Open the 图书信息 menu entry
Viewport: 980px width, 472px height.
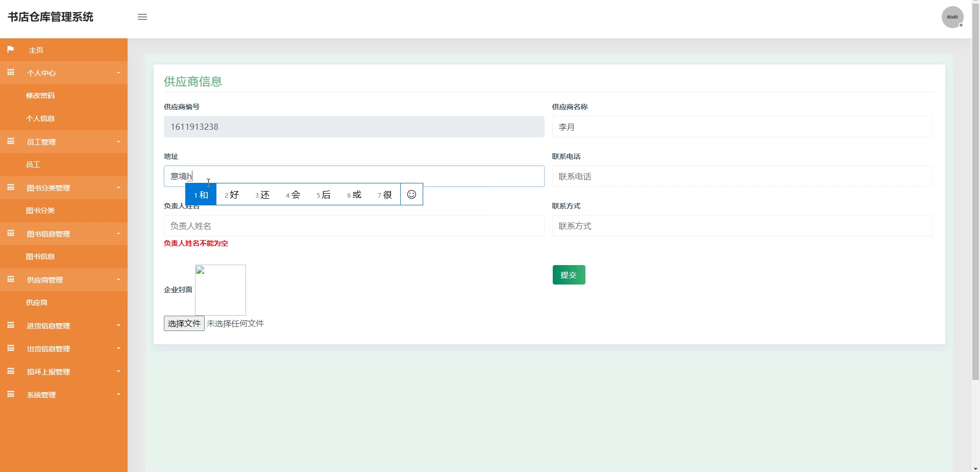coord(41,256)
